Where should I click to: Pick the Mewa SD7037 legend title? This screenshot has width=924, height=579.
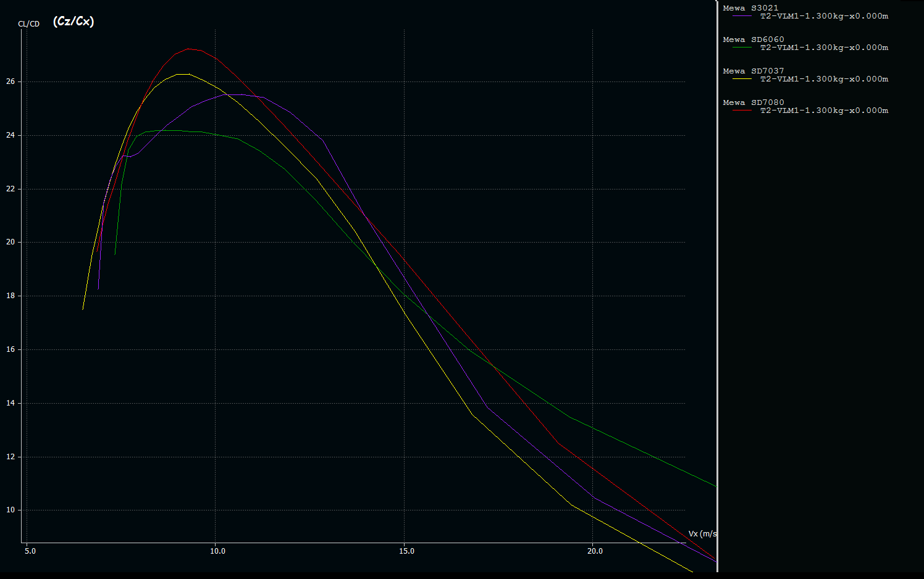[753, 71]
